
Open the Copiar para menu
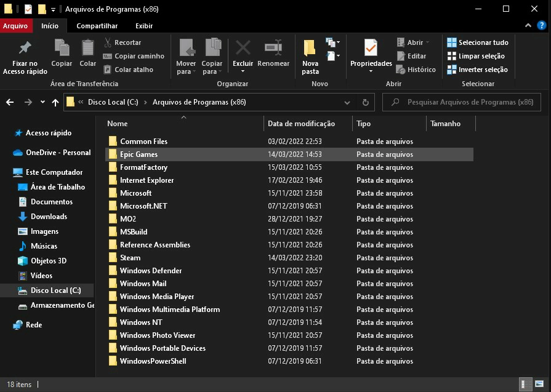(212, 57)
